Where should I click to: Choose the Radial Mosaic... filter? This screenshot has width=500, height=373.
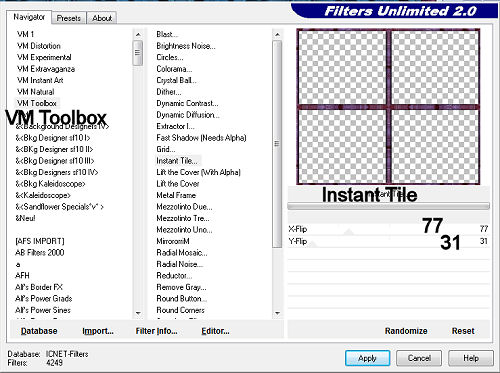coord(182,253)
